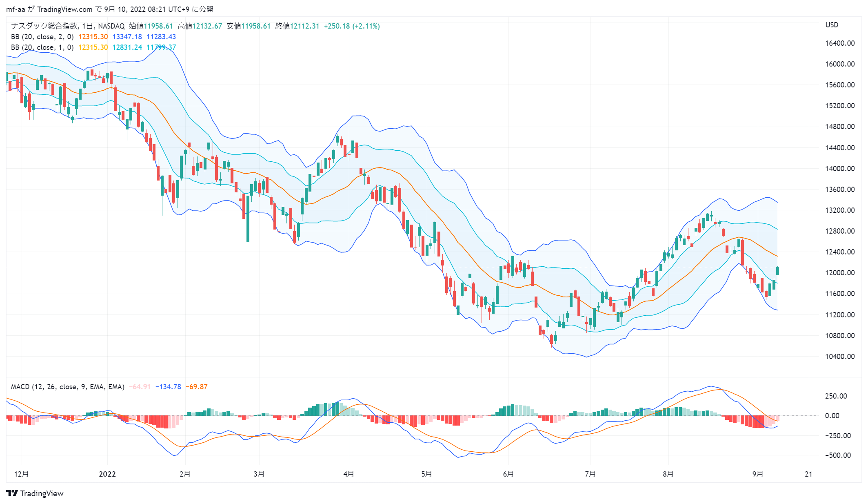Click the 8月 time axis label
Viewport: 868px width, 504px height.
668,474
